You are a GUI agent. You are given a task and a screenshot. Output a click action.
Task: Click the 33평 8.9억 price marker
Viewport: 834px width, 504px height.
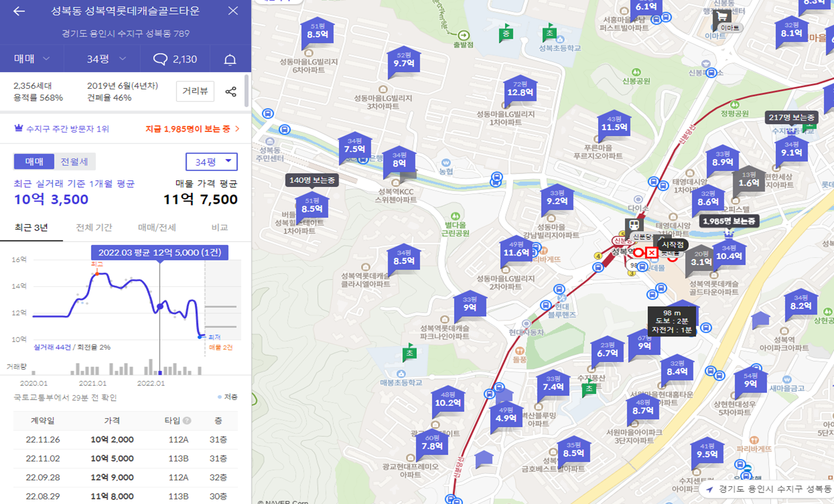(x=723, y=161)
